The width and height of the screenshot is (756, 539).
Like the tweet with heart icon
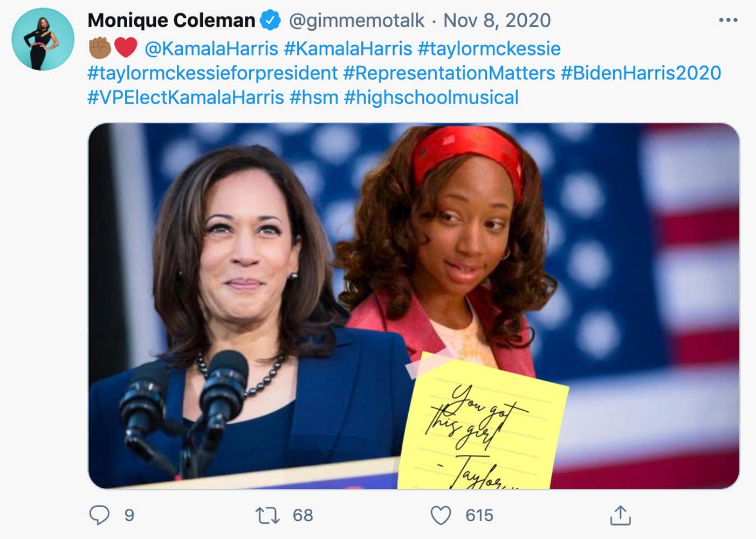tap(441, 515)
